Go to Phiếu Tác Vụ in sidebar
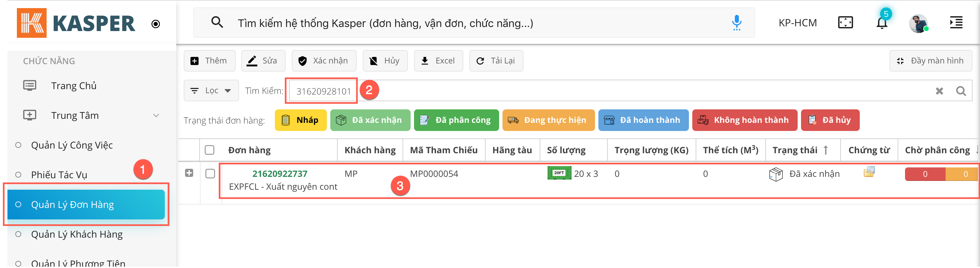Image resolution: width=980 pixels, height=268 pixels. tap(59, 175)
